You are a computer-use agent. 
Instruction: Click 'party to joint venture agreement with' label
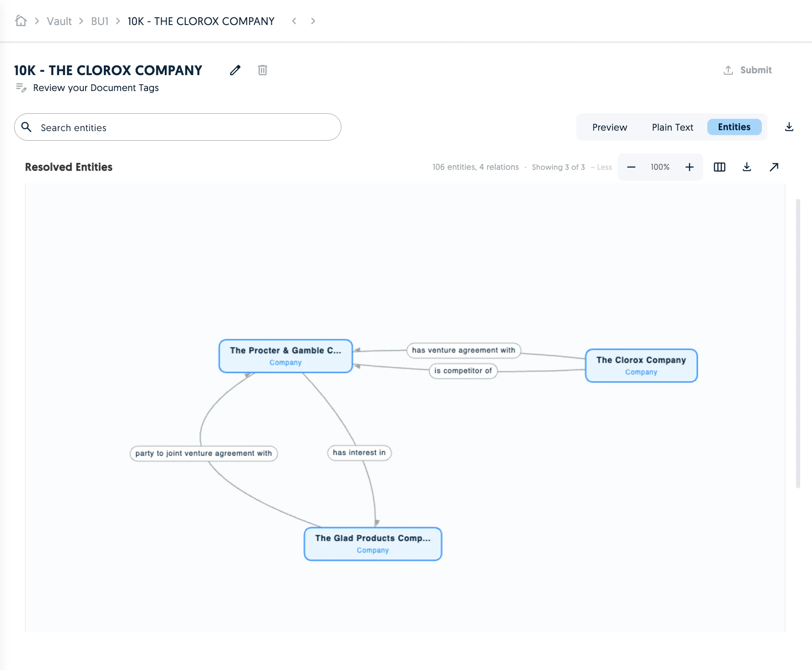tap(203, 453)
